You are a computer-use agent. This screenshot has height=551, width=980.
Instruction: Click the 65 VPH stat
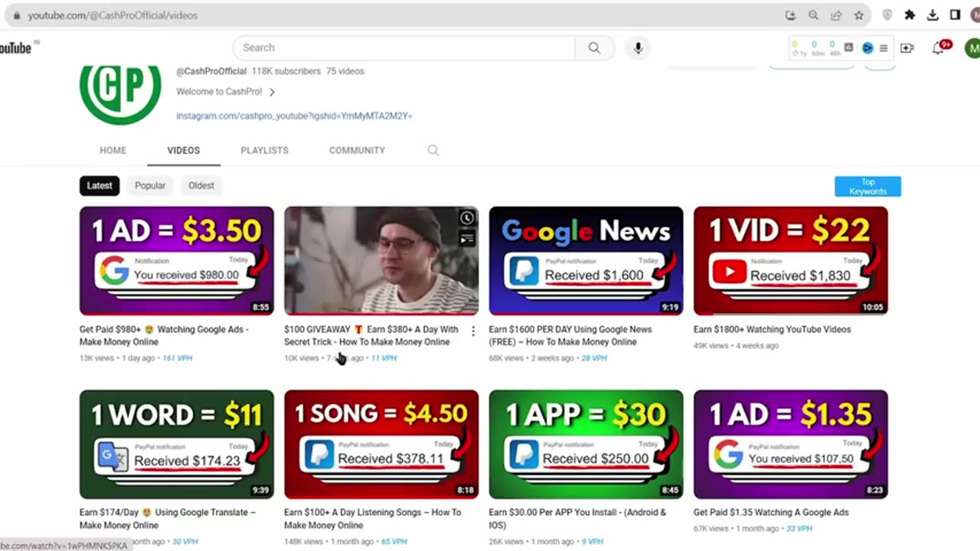tap(394, 542)
